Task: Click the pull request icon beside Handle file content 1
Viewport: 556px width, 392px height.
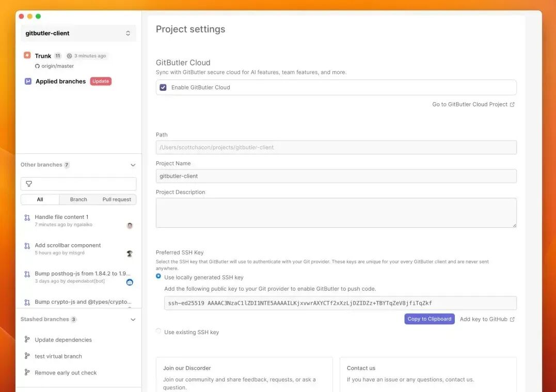Action: tap(27, 217)
